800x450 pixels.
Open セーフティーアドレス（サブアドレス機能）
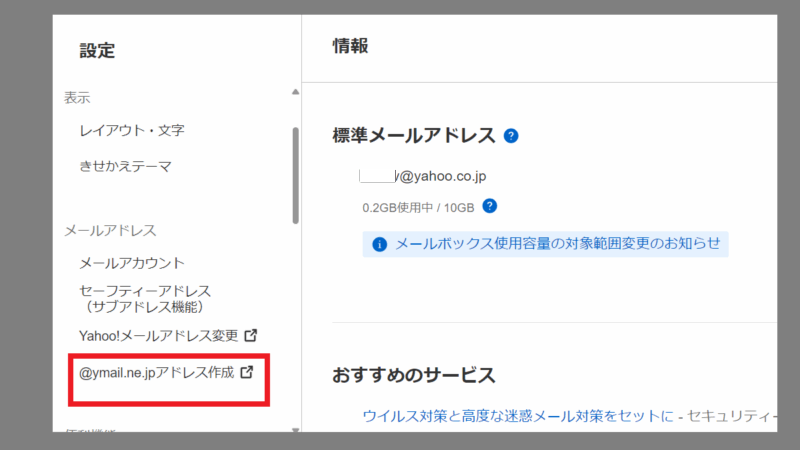(145, 298)
